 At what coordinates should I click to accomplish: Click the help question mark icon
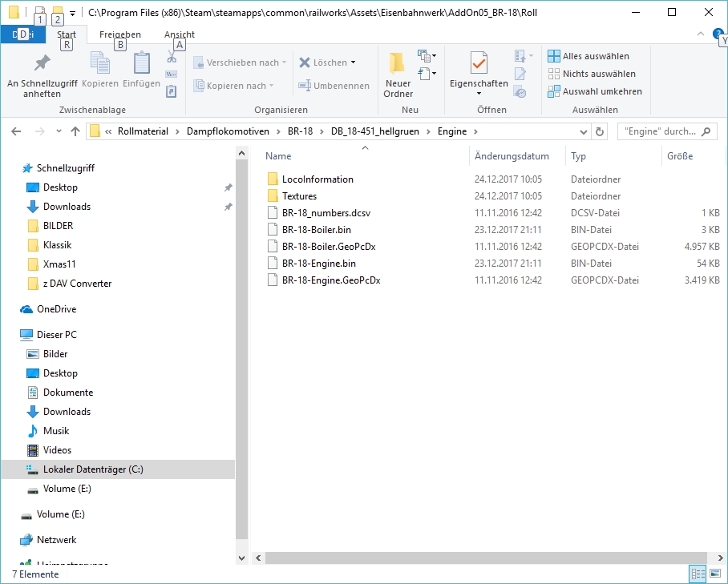[x=718, y=34]
